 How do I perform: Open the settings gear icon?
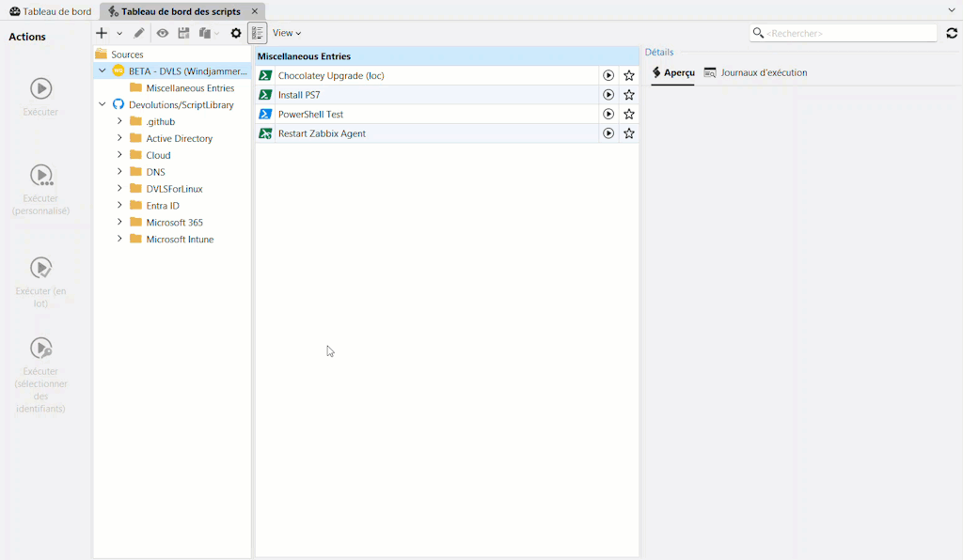tap(236, 33)
